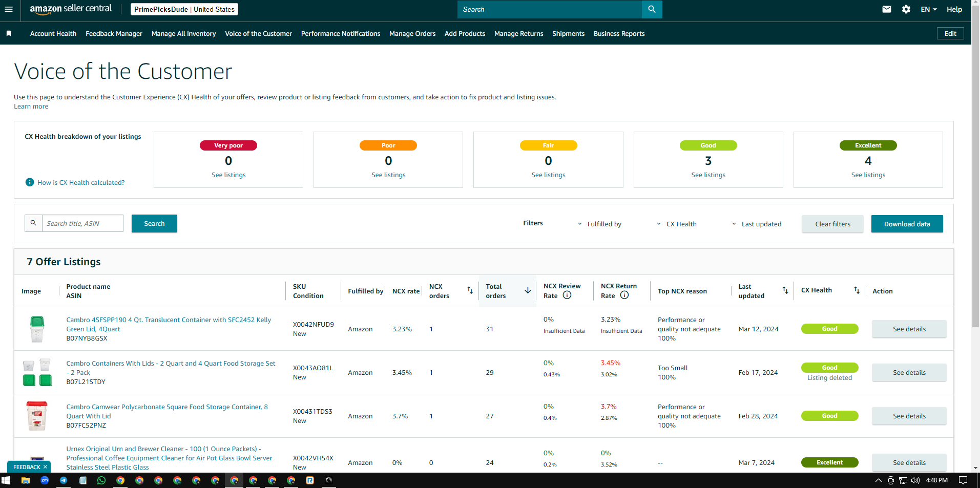Expand the CX Health filter
Viewport: 980px width, 488px height.
tap(677, 224)
